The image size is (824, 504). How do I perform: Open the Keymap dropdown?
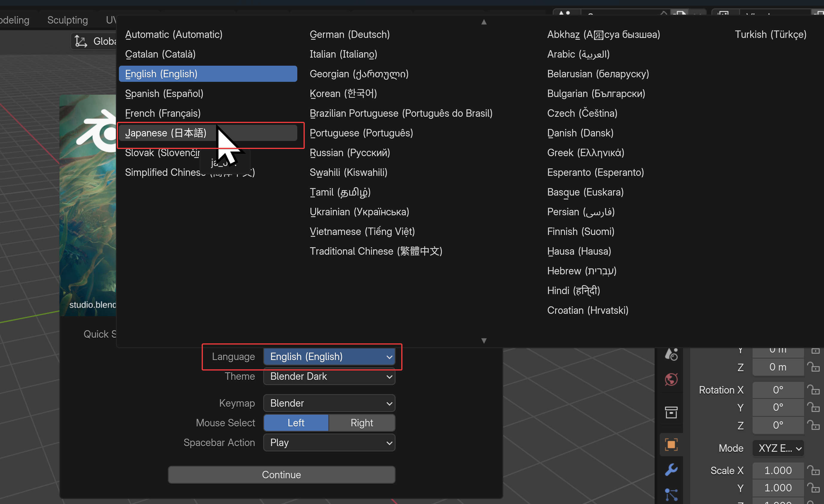[x=329, y=403]
